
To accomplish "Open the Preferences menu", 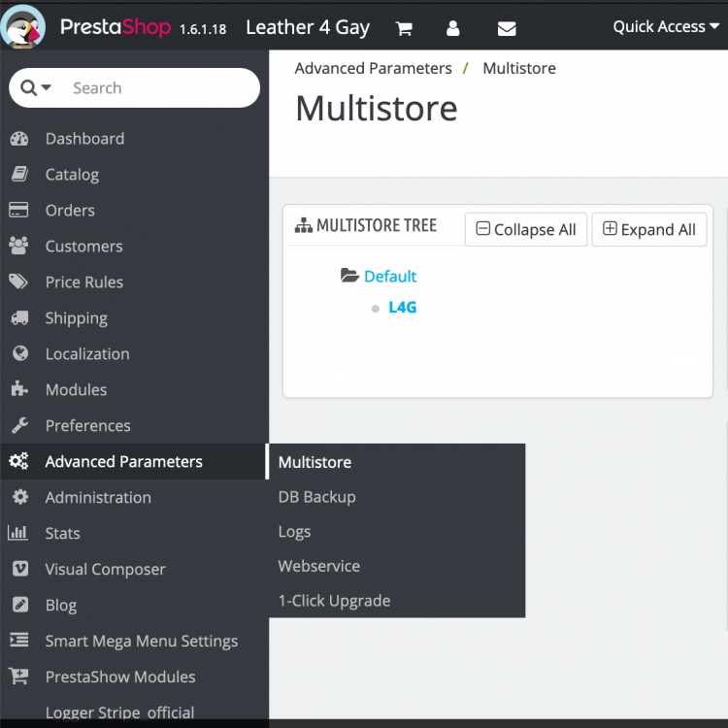I will tap(87, 425).
